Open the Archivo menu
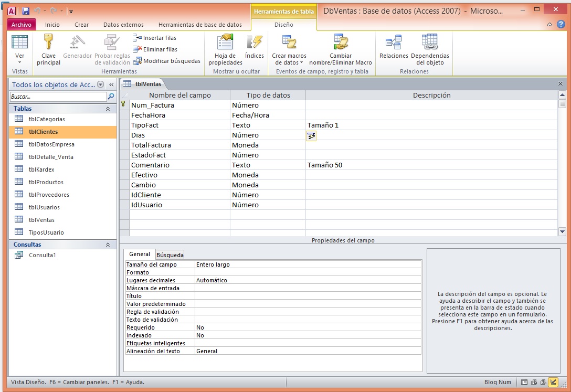 pos(22,25)
